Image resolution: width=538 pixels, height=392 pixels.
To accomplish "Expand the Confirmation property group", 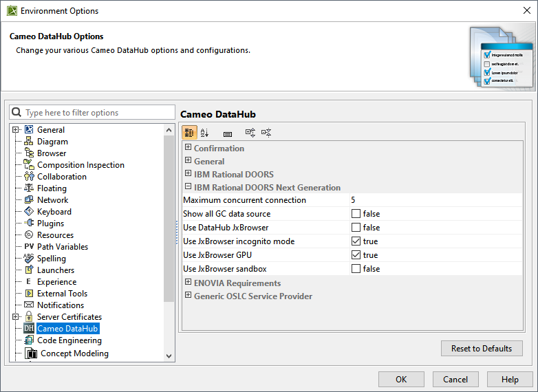I will (x=188, y=148).
